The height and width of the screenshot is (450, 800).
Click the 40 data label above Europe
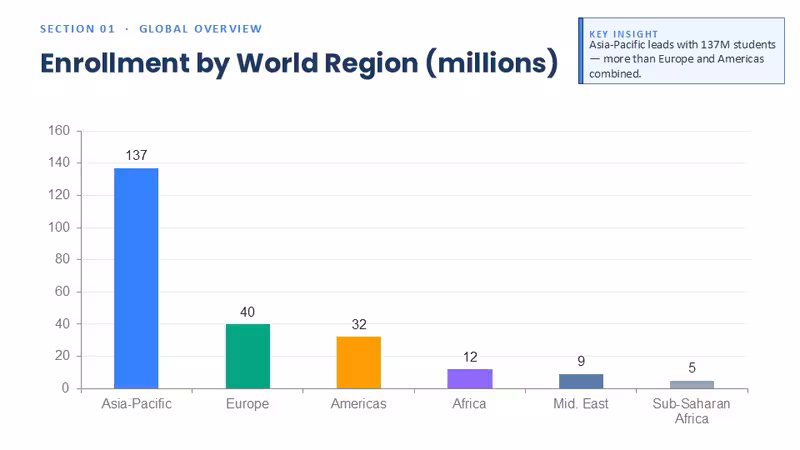(247, 312)
